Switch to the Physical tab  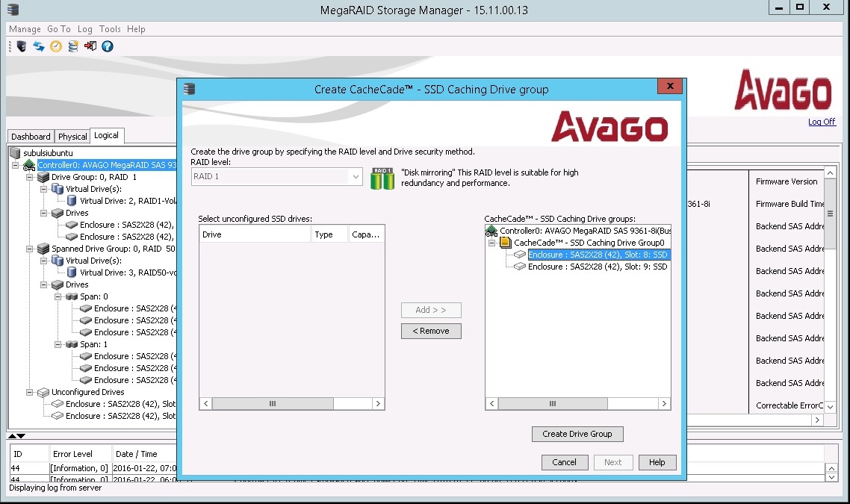72,136
